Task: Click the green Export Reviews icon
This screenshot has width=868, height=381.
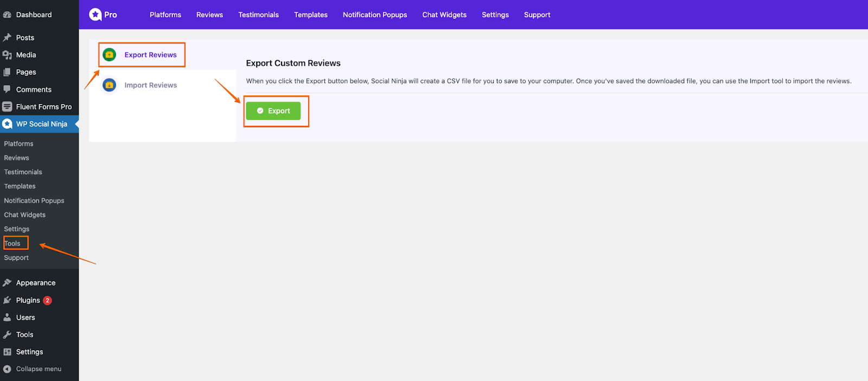Action: 110,55
